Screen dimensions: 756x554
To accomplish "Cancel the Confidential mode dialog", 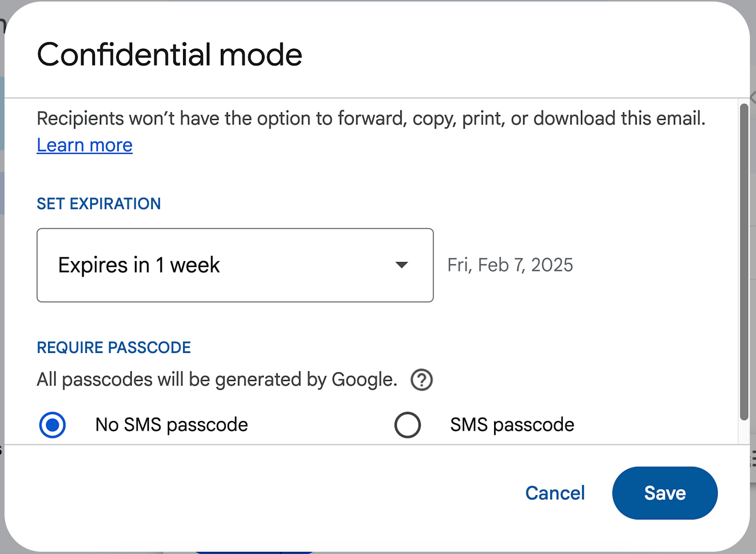I will pos(555,493).
